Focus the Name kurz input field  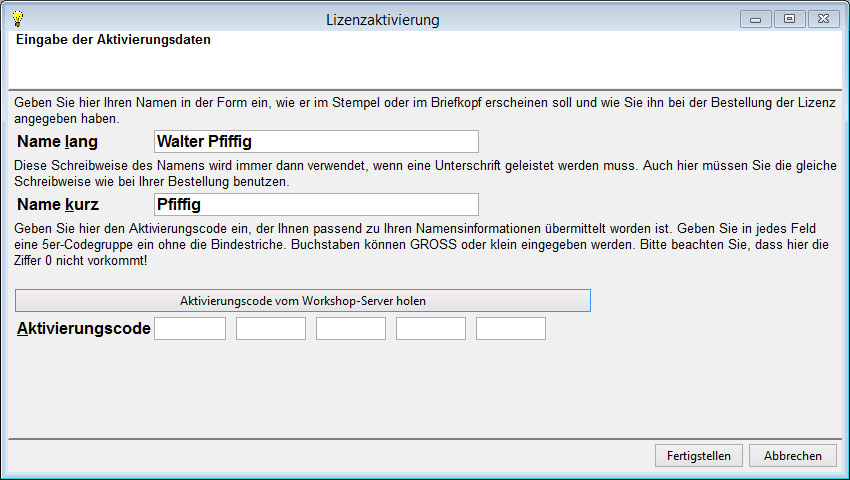tap(316, 205)
